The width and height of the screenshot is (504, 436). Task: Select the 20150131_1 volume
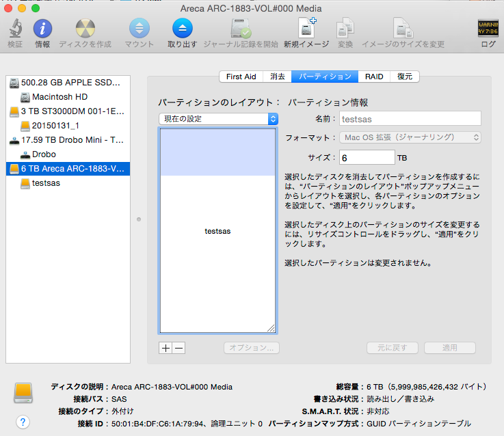click(68, 126)
